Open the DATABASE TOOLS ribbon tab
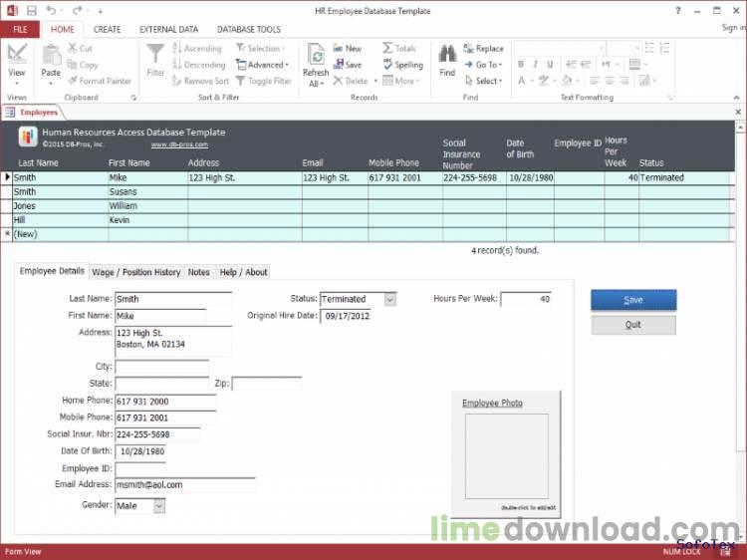The height and width of the screenshot is (560, 747). tap(249, 30)
